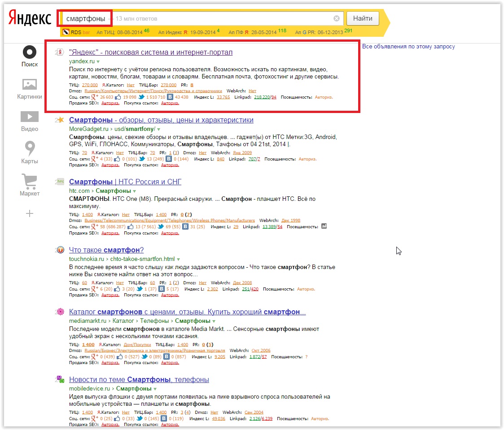The width and height of the screenshot is (504, 430).
Task: Expand arrow after htc.com Смартфоны breadcrumb
Action: 134,191
